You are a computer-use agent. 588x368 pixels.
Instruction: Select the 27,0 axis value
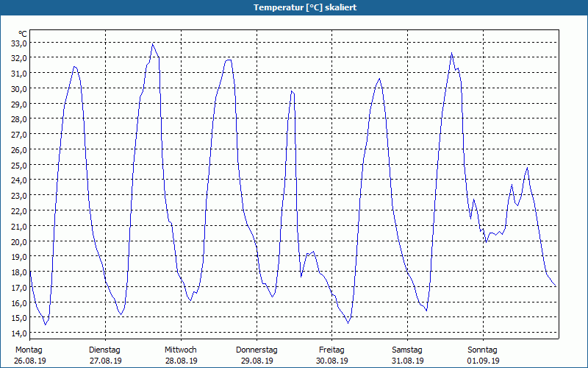pos(19,135)
